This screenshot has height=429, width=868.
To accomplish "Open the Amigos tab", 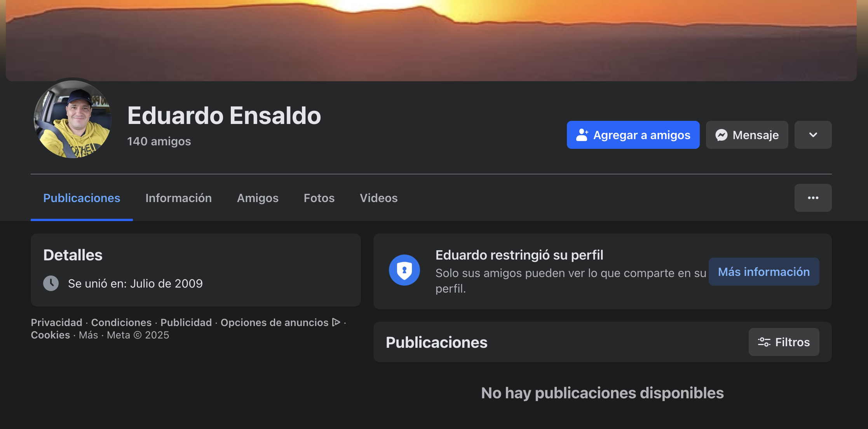I will [258, 198].
